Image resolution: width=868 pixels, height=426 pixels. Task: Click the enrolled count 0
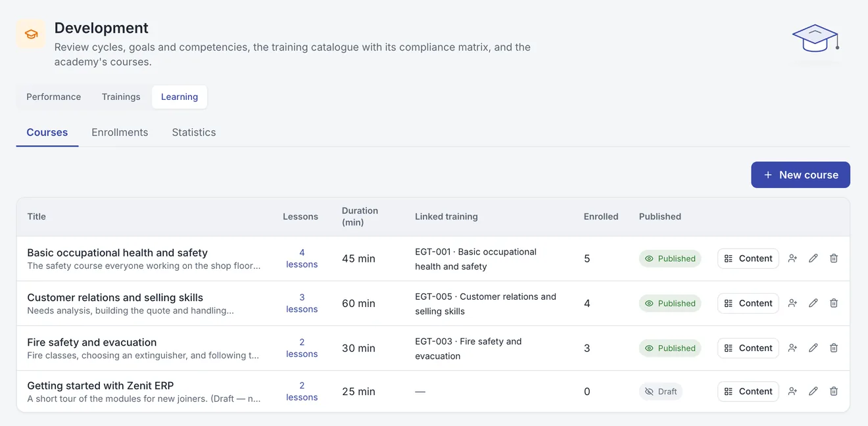tap(587, 391)
